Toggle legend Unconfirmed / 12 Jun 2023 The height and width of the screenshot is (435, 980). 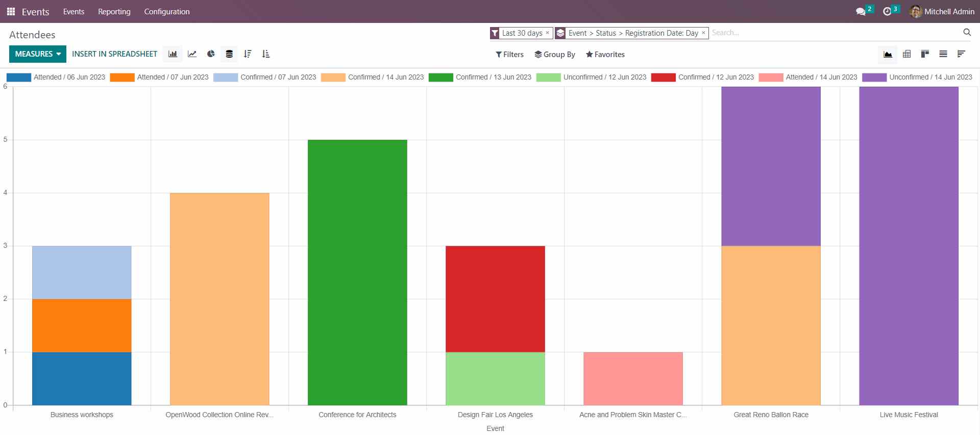point(592,78)
